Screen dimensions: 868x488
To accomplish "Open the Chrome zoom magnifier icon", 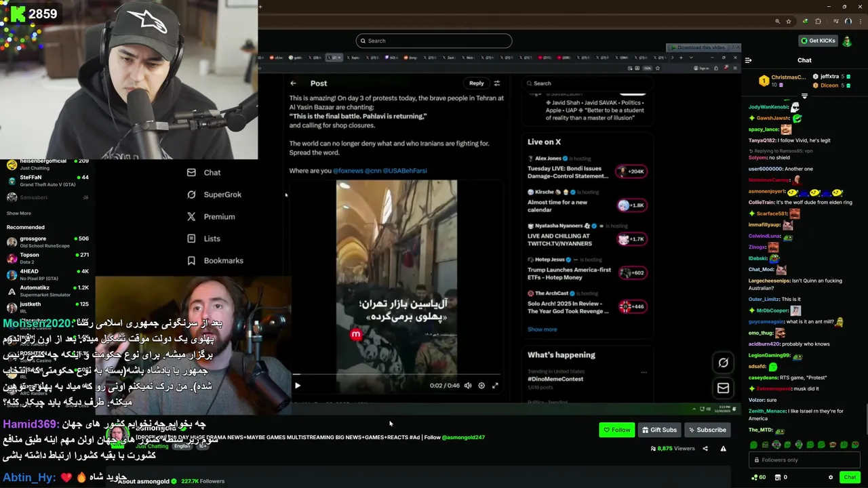I will [x=777, y=22].
